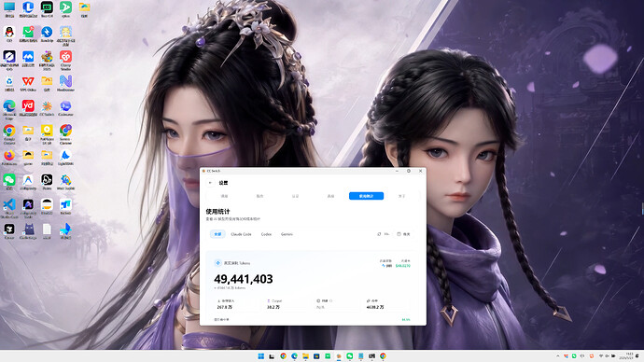
Task: Select the highlighted 使用统计 tab
Action: tap(367, 196)
